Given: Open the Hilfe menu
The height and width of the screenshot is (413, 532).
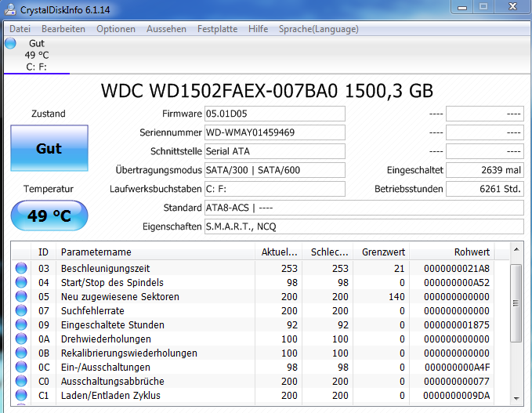Looking at the screenshot, I should point(259,29).
